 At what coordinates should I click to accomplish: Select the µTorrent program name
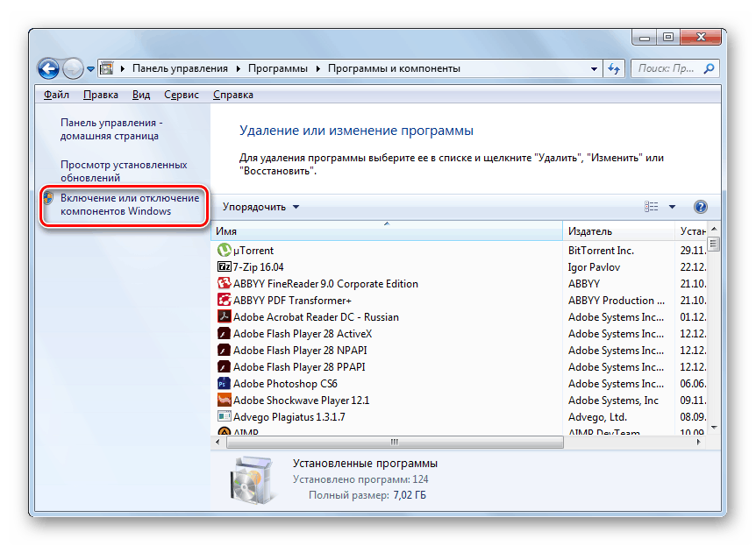pyautogui.click(x=253, y=251)
